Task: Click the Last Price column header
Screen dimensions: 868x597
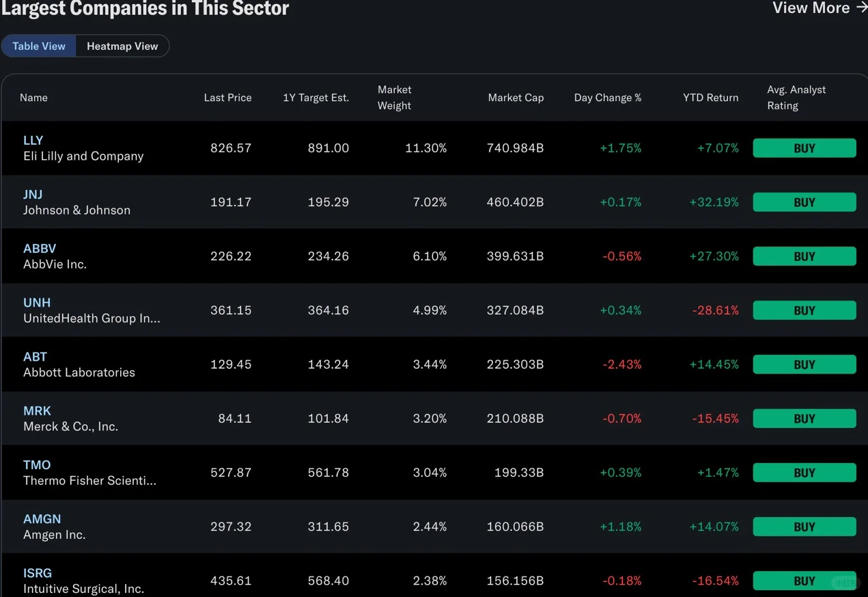Action: (x=227, y=98)
